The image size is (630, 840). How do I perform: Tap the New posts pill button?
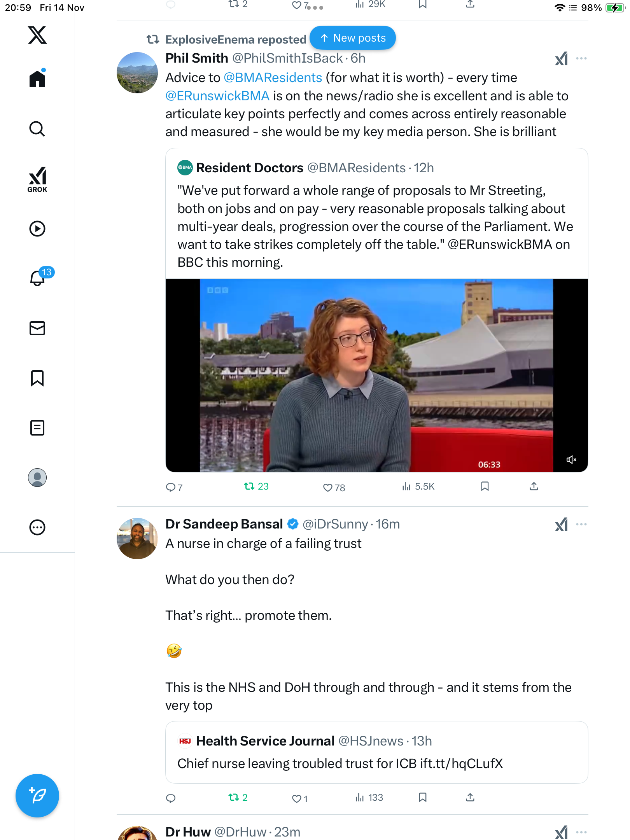point(353,38)
